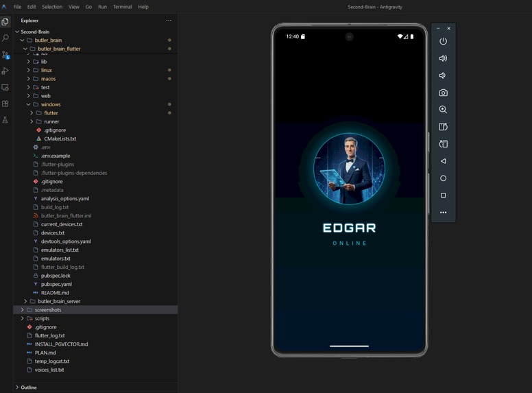Open the Run menu
532x393 pixels.
(102, 7)
